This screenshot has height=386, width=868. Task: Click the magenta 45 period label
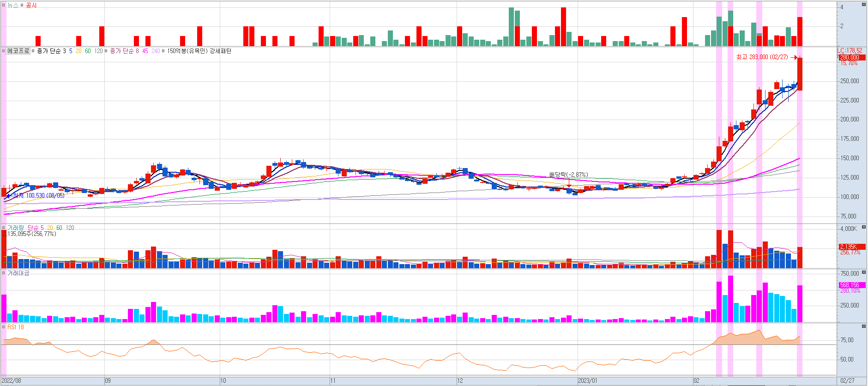click(145, 51)
